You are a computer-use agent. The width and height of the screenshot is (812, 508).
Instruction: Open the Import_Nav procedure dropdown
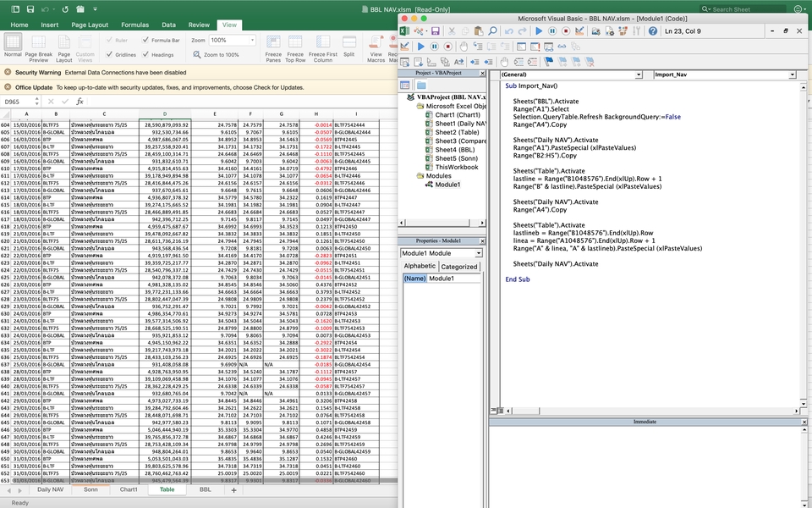pyautogui.click(x=792, y=75)
